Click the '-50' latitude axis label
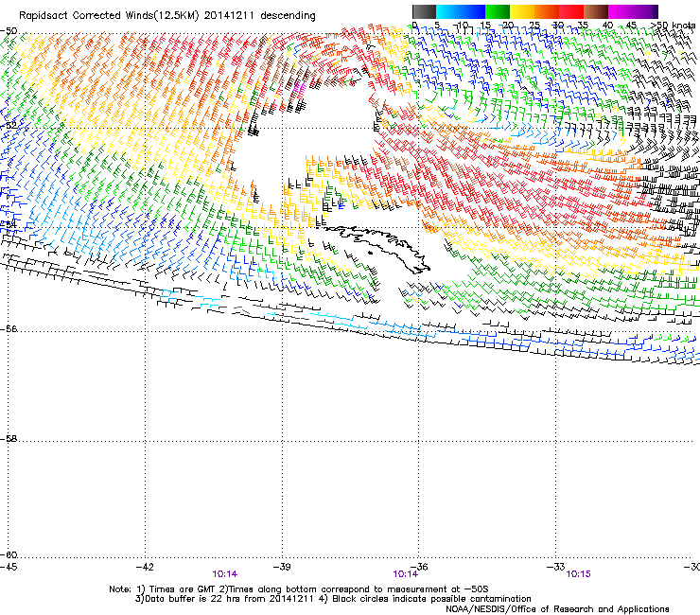700x615 pixels. pyautogui.click(x=9, y=31)
